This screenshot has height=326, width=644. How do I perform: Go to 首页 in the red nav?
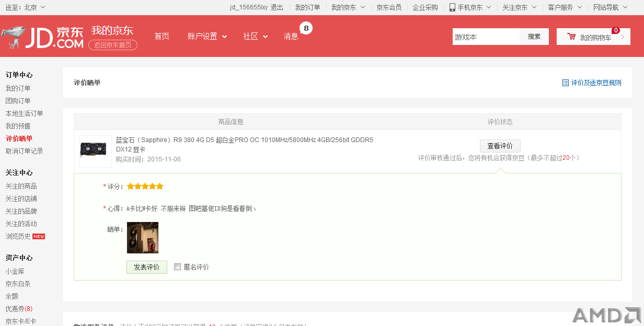click(162, 36)
